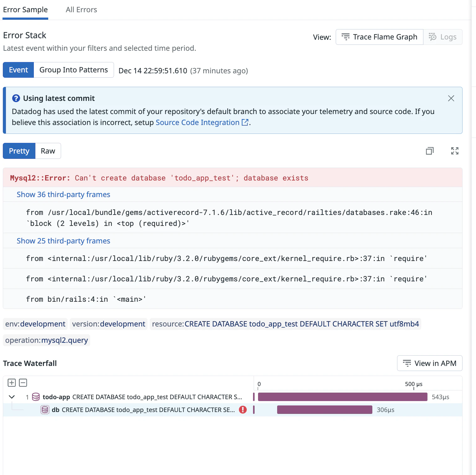Switch view to Trace Flame Graph
476x475 pixels.
[380, 37]
